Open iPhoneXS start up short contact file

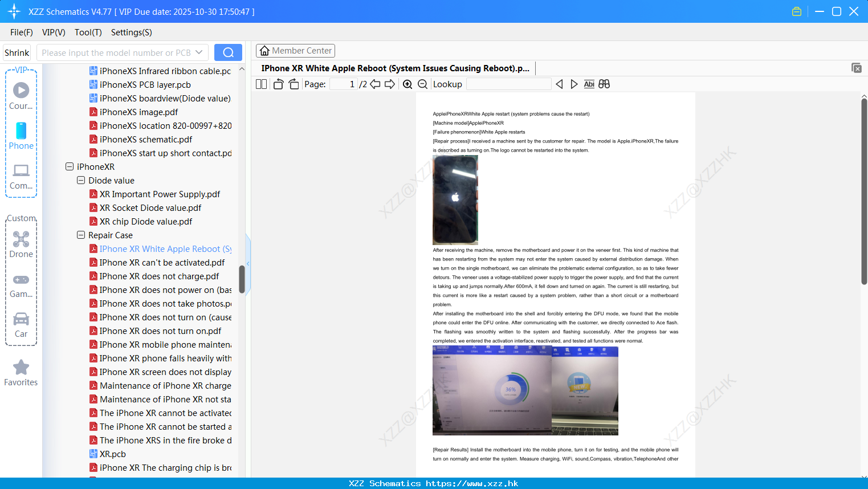[161, 153]
